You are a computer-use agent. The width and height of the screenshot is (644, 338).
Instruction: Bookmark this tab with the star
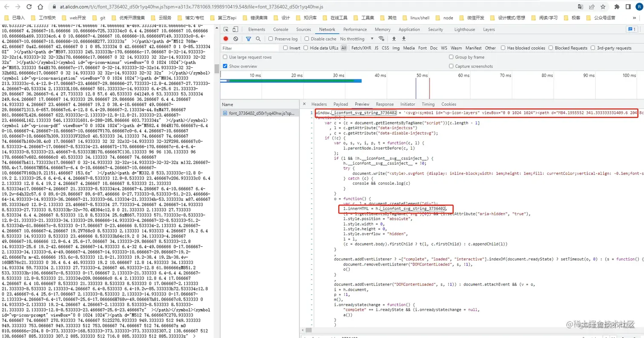click(x=603, y=7)
